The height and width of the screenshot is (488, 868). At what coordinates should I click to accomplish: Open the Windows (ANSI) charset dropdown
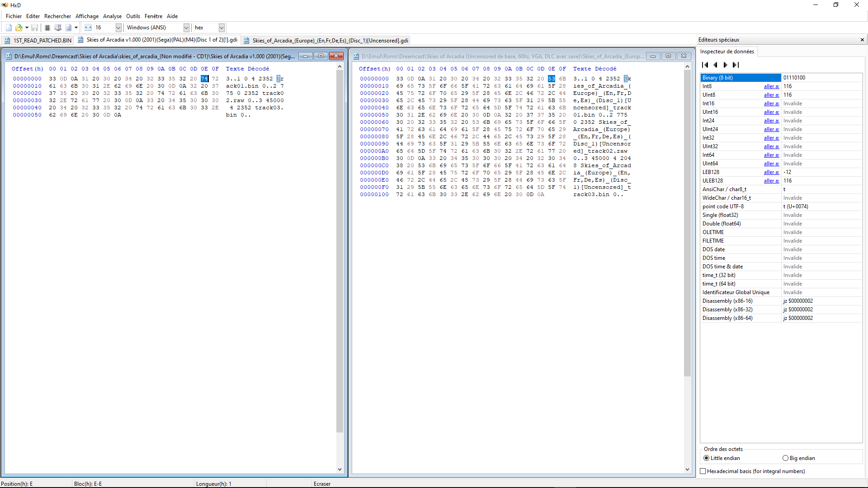[186, 28]
